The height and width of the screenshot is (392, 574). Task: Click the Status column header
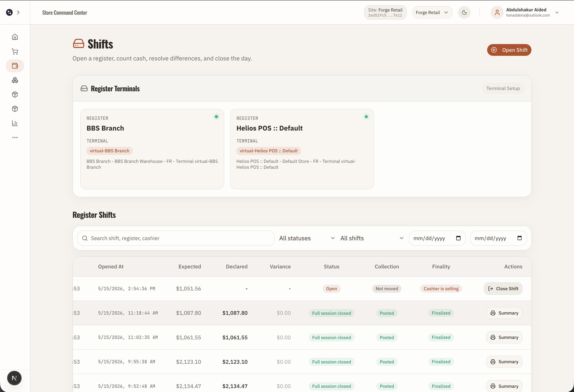point(331,267)
